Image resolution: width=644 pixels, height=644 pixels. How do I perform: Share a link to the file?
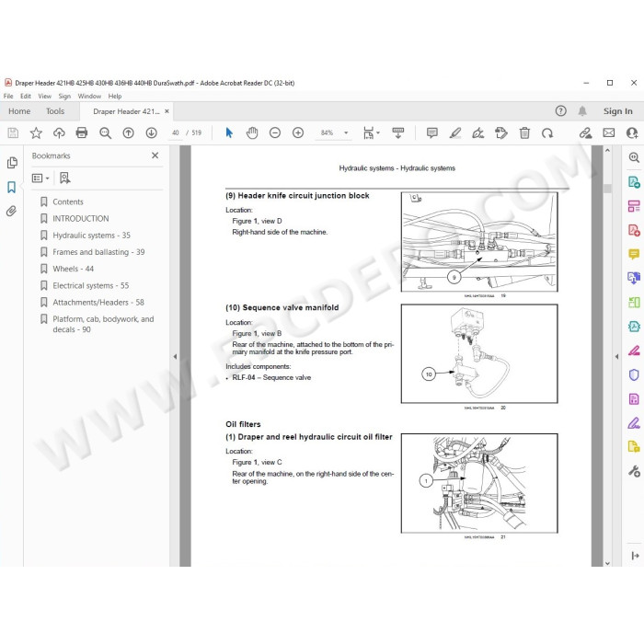click(x=585, y=132)
